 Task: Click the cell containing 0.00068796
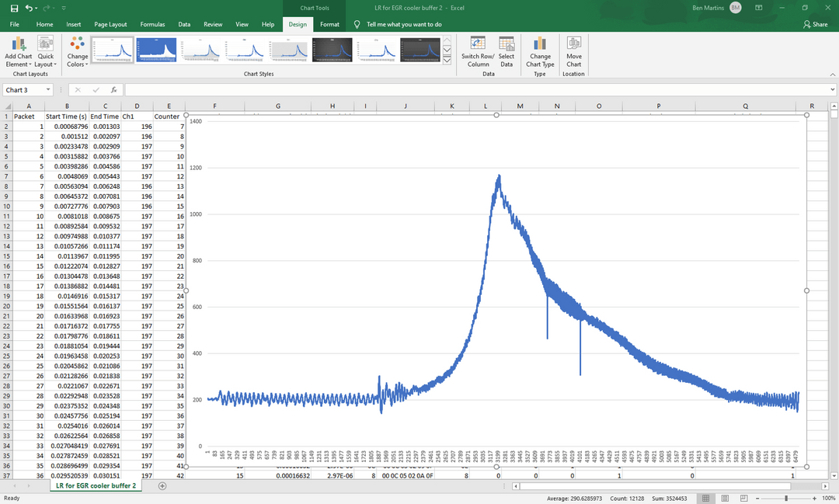point(67,127)
